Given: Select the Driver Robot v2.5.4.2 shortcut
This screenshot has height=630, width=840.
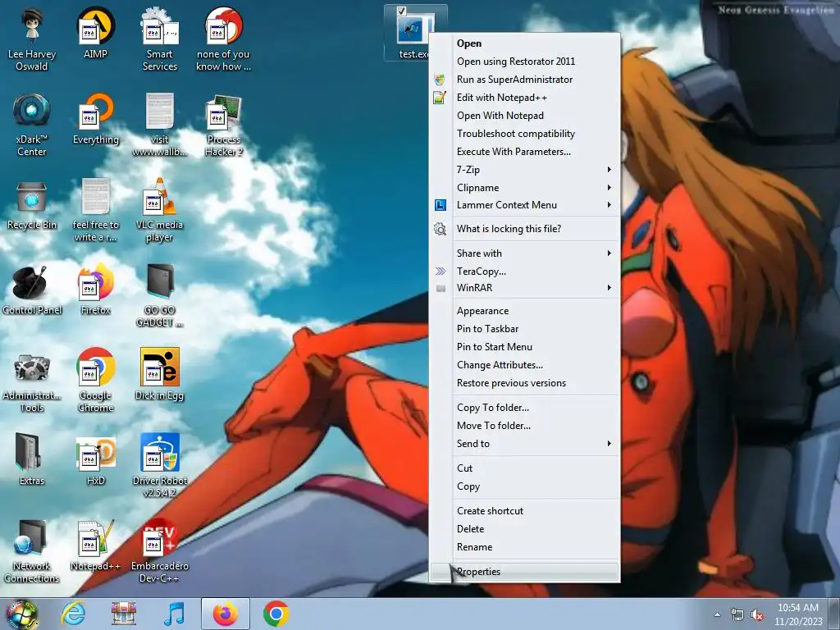Looking at the screenshot, I should pyautogui.click(x=160, y=465).
